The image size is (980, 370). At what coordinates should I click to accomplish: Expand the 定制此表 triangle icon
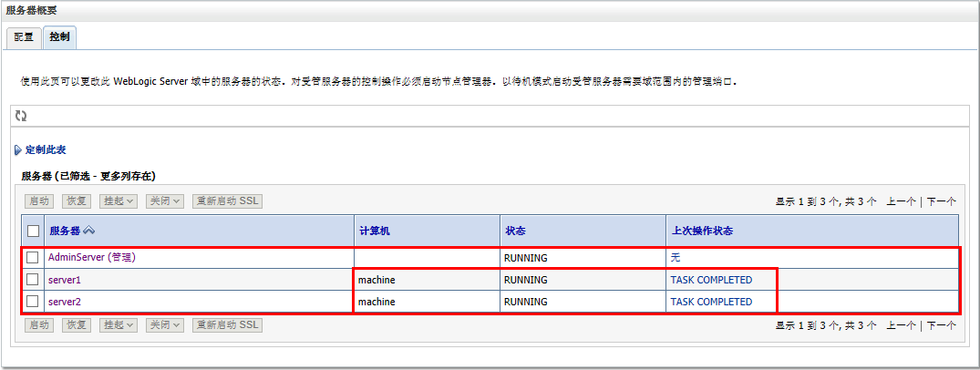(x=18, y=150)
